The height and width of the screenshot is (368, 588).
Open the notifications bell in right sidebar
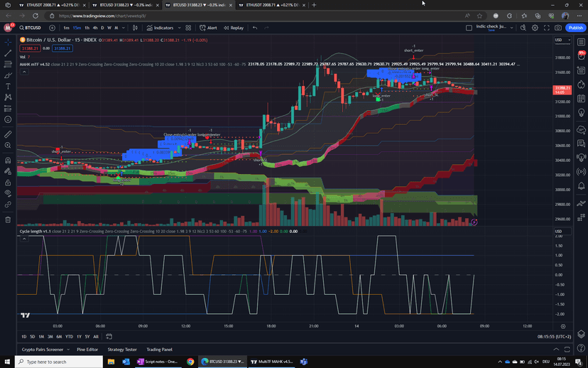coord(581,185)
